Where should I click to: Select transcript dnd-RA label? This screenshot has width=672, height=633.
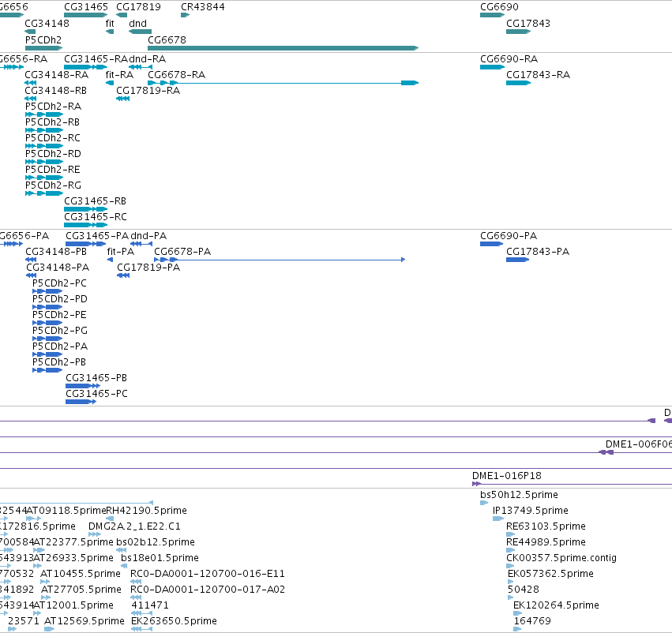(x=148, y=59)
